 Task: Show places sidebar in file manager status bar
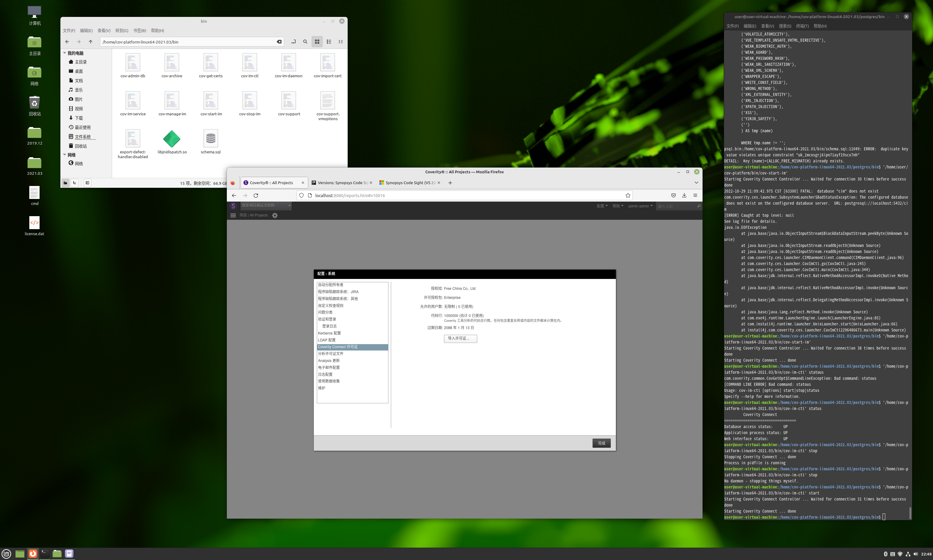click(x=65, y=183)
